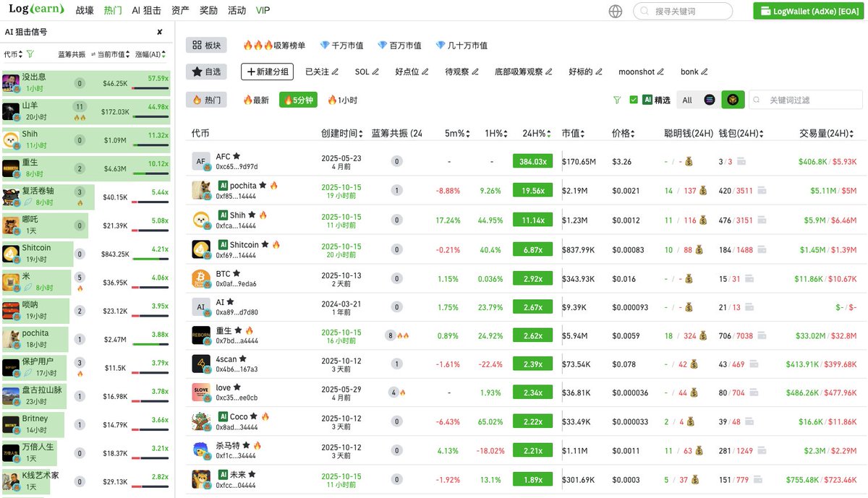Click the Log(earn) logo
868x498 pixels.
(x=36, y=9)
